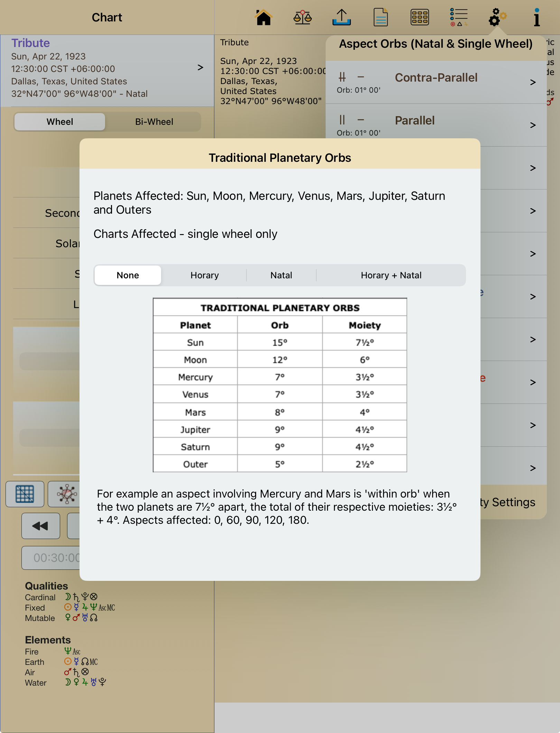Tap the share/export upload icon

pos(342,17)
